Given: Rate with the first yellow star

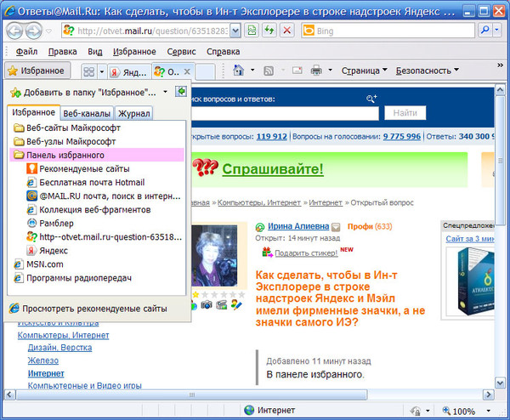Looking at the screenshot, I should coord(195,295).
